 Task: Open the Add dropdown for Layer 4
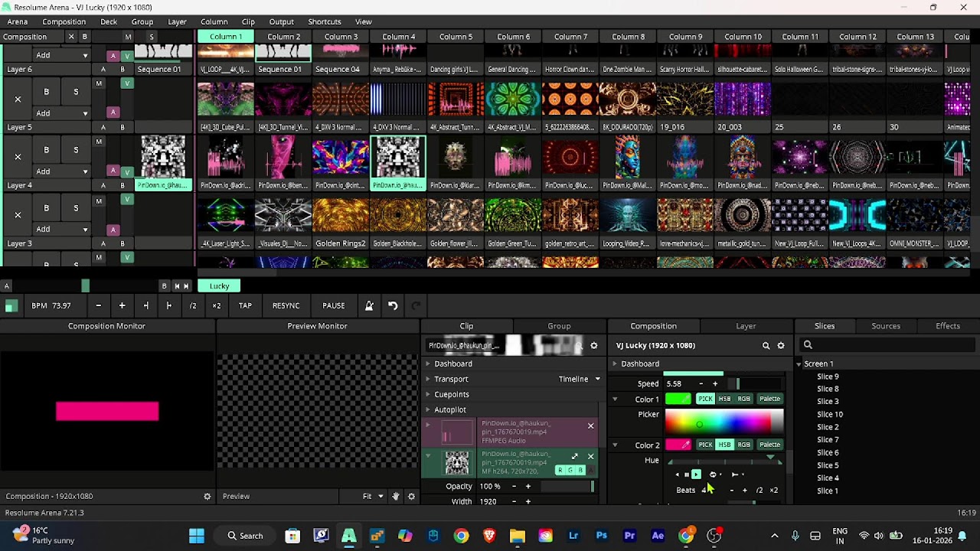pos(62,171)
